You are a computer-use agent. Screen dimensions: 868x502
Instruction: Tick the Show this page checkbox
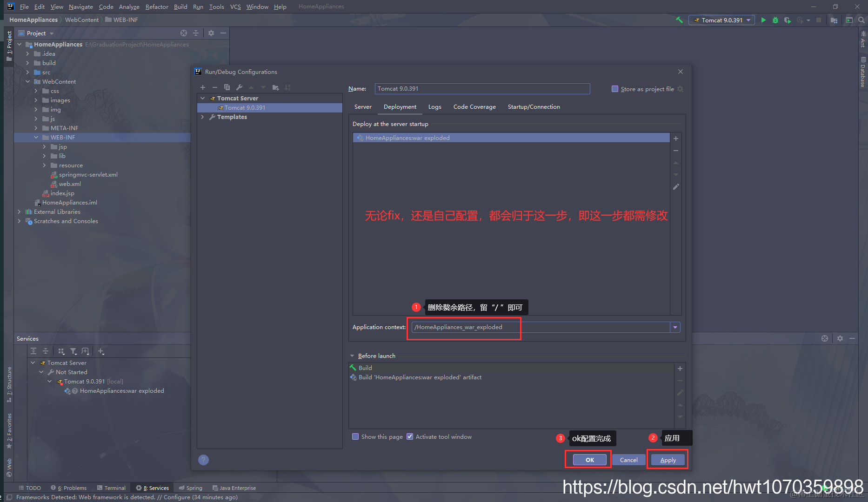(x=355, y=436)
